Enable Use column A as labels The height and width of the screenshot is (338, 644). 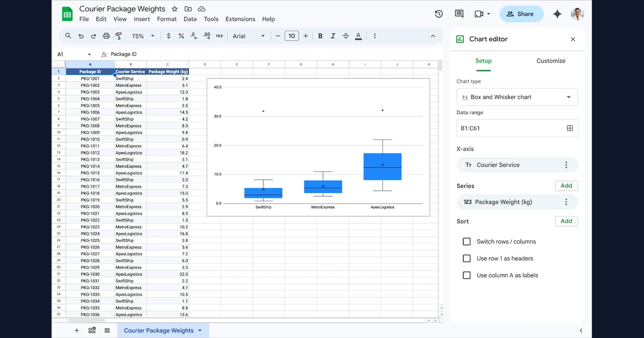click(x=467, y=275)
